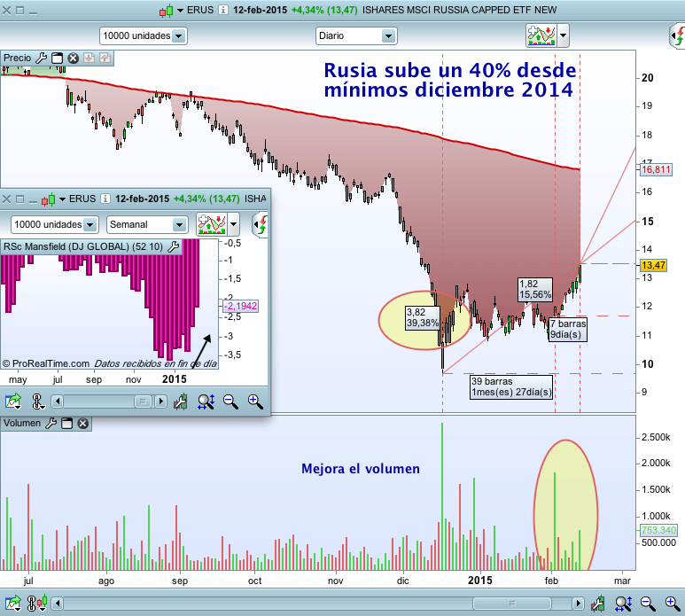This screenshot has width=685, height=616.
Task: Click zoom in magnifier on main chart toolbar
Action: (x=673, y=604)
